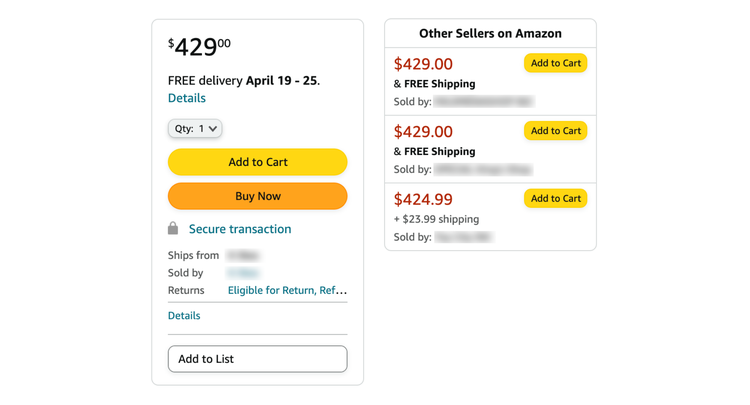This screenshot has height=405, width=750.
Task: Open the Secure transaction link
Action: (x=240, y=229)
